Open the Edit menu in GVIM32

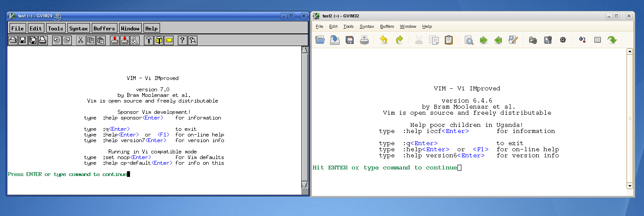[x=334, y=27]
